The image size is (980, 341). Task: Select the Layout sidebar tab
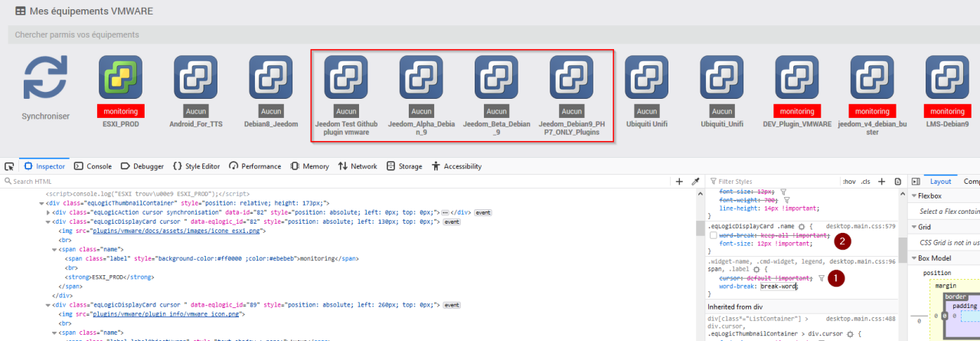coord(940,182)
